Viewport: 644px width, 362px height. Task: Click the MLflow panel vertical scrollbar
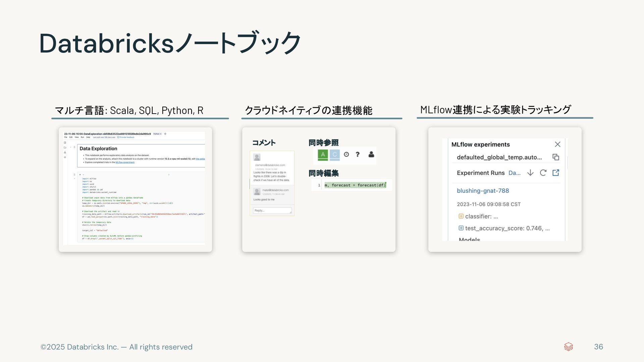[567, 163]
